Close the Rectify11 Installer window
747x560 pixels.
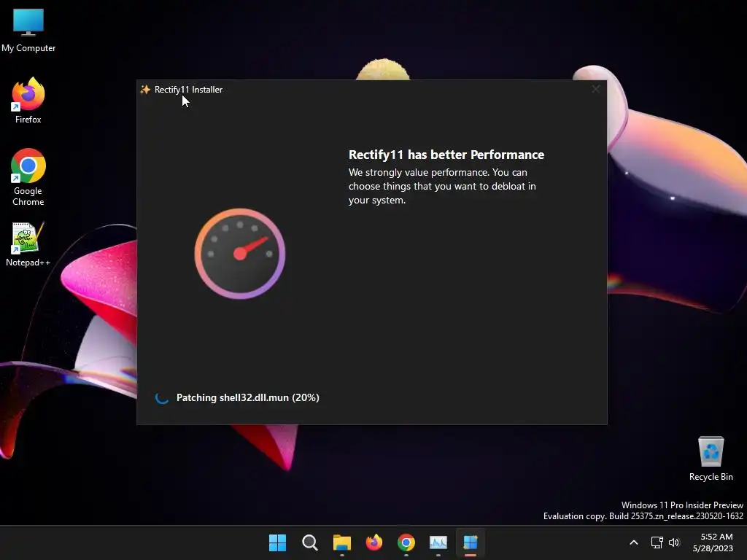coord(595,89)
